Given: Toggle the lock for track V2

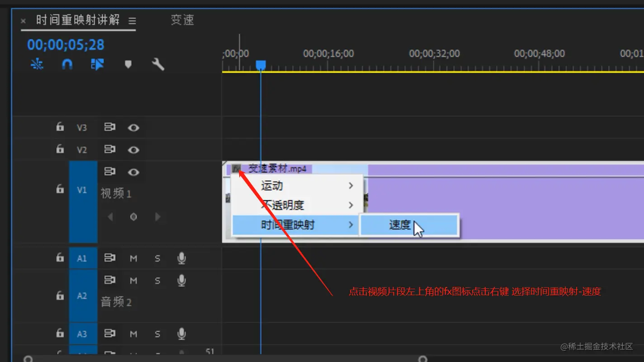Looking at the screenshot, I should [x=60, y=149].
